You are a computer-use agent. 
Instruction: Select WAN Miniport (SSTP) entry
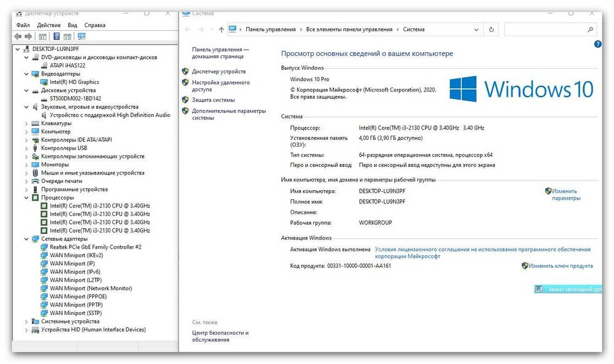click(76, 313)
